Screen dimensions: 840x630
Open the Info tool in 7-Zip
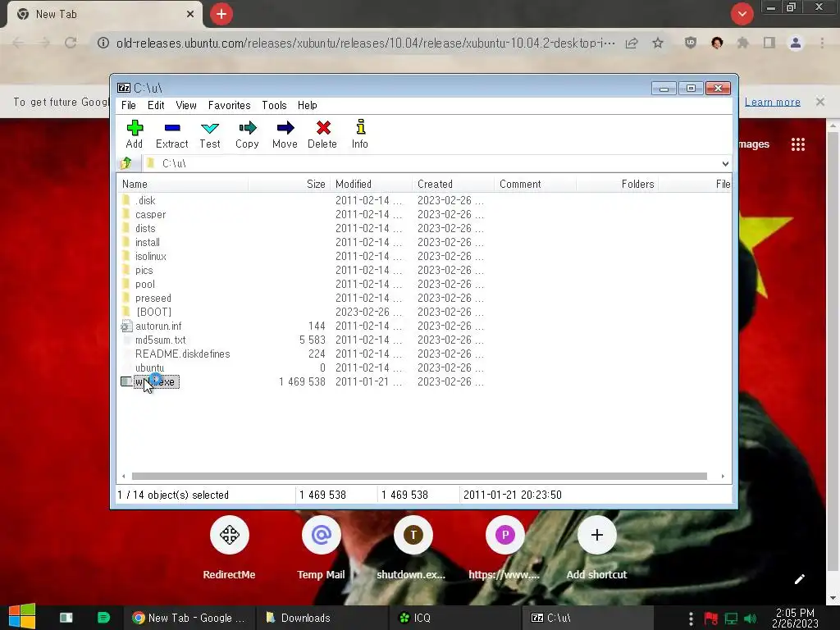[x=360, y=134]
